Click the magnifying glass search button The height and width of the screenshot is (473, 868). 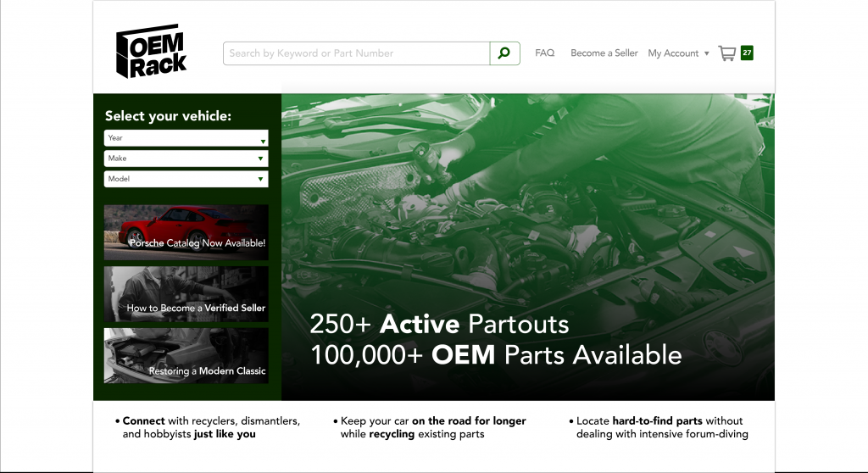click(504, 53)
